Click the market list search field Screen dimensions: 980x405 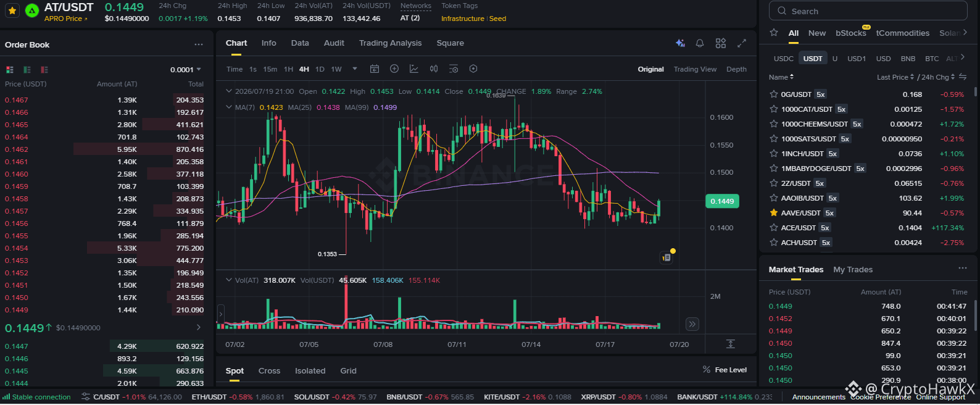pyautogui.click(x=868, y=11)
